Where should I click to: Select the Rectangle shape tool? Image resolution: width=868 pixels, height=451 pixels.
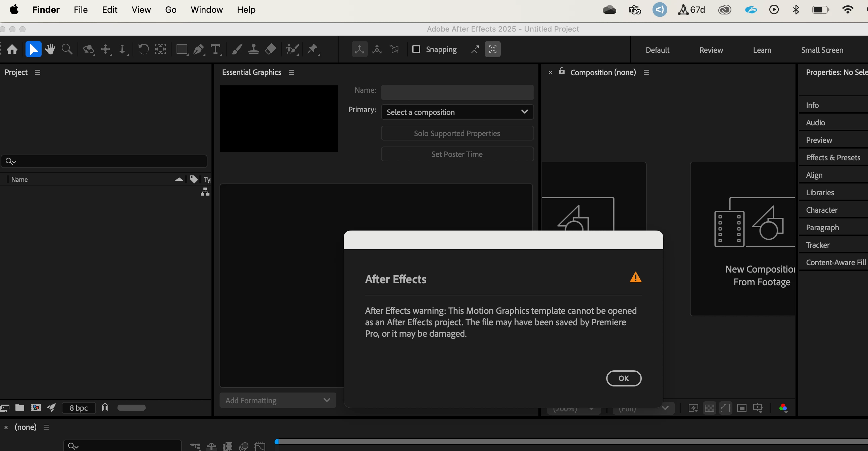tap(182, 49)
